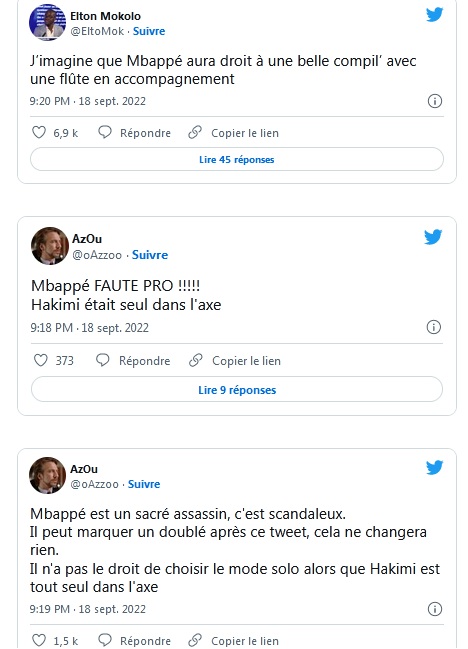Like the tweet with 6,9 k hearts

coord(39,132)
